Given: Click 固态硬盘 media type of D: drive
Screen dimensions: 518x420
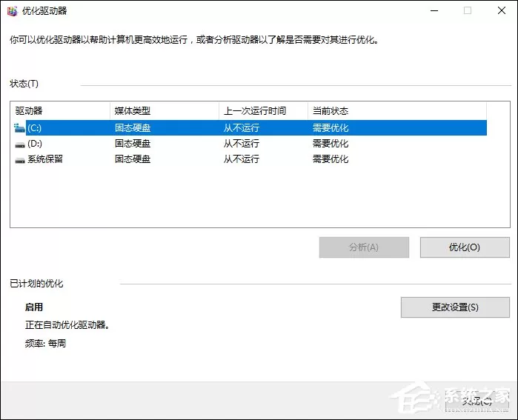Looking at the screenshot, I should point(133,143).
